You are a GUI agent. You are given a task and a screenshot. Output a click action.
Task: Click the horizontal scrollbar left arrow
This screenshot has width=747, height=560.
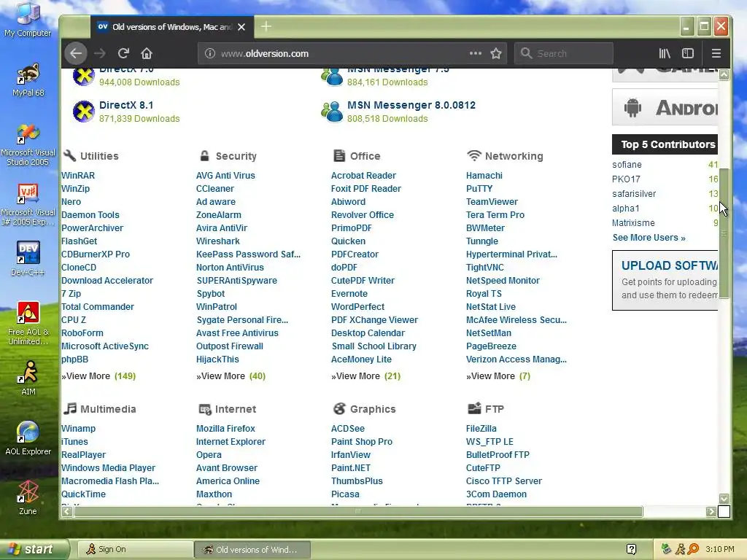pos(67,511)
